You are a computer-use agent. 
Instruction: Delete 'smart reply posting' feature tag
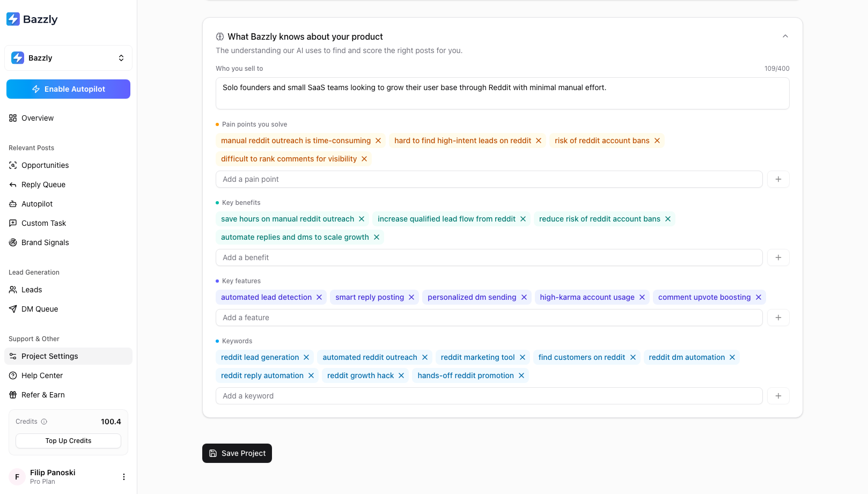pyautogui.click(x=411, y=297)
